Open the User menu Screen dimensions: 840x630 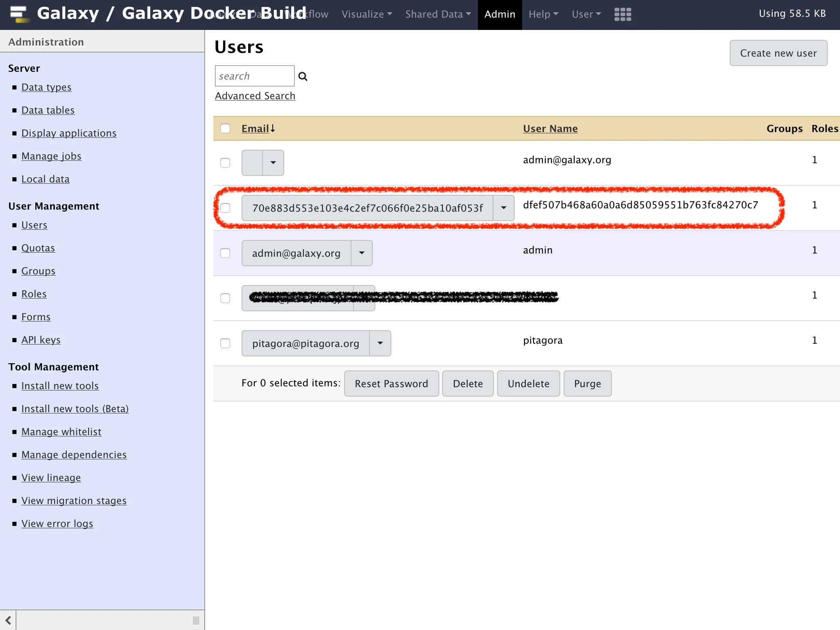[587, 14]
